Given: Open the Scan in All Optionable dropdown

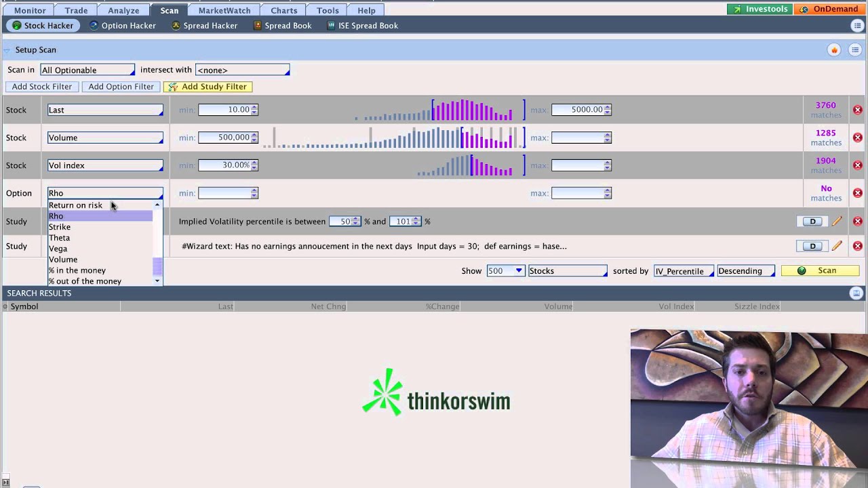Looking at the screenshot, I should pyautogui.click(x=87, y=70).
